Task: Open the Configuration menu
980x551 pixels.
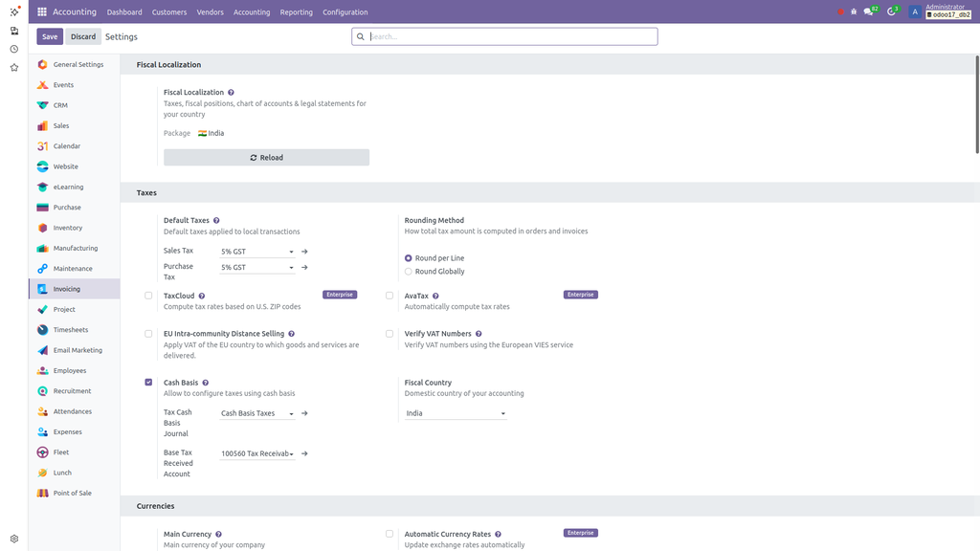Action: (x=345, y=11)
